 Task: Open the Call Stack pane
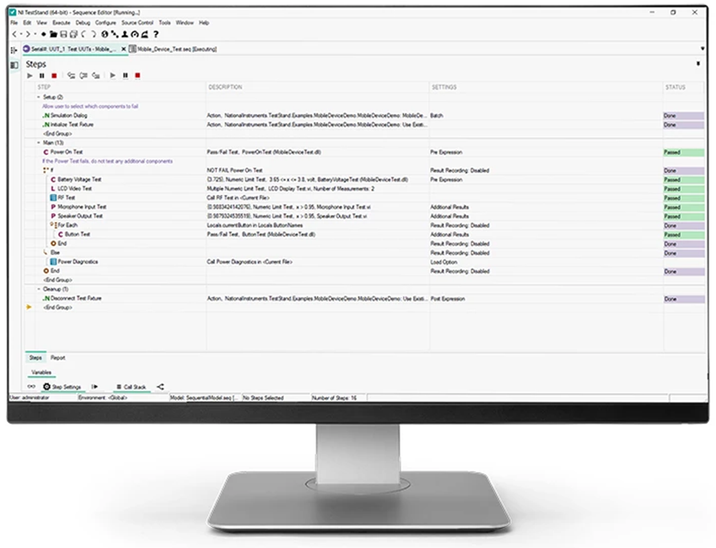[x=132, y=387]
